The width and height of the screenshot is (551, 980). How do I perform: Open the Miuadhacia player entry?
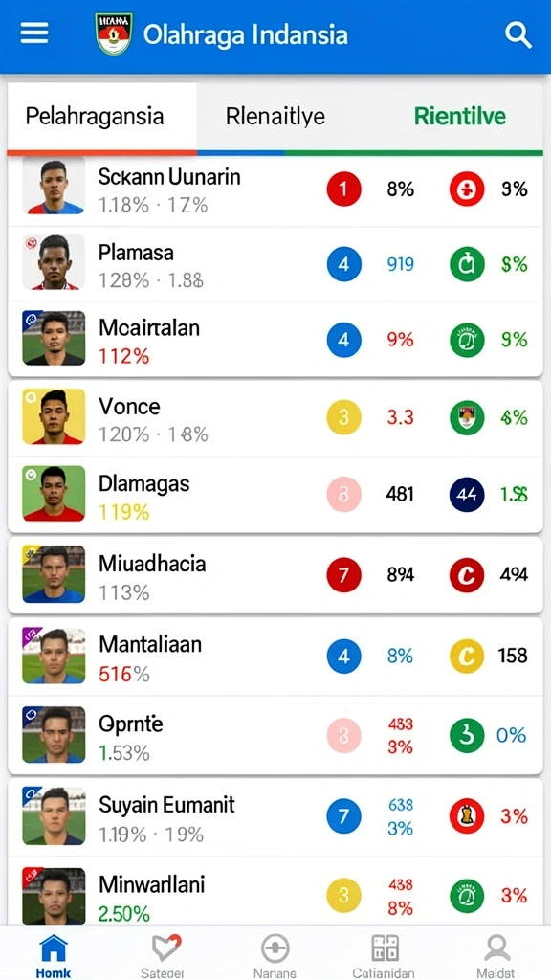pyautogui.click(x=275, y=575)
